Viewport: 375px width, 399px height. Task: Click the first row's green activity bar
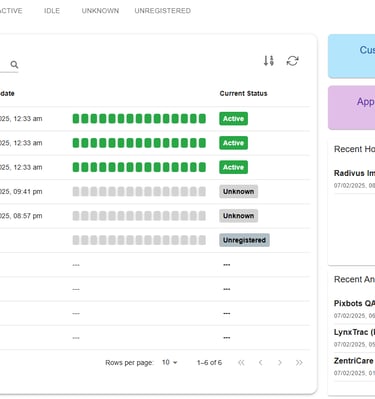139,119
